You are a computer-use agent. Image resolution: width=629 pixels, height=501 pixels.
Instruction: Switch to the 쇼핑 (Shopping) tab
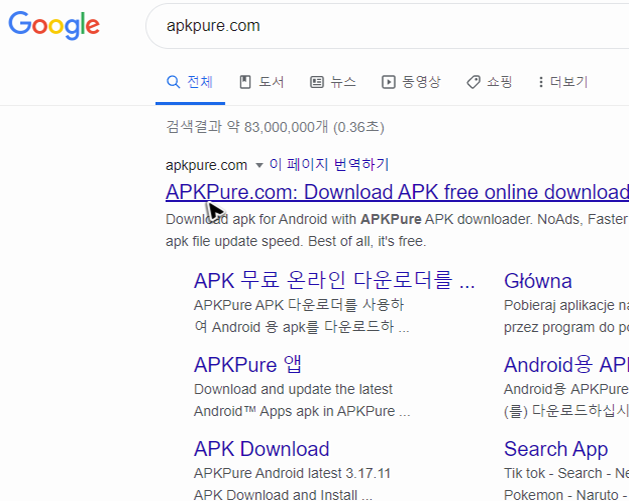click(x=489, y=82)
